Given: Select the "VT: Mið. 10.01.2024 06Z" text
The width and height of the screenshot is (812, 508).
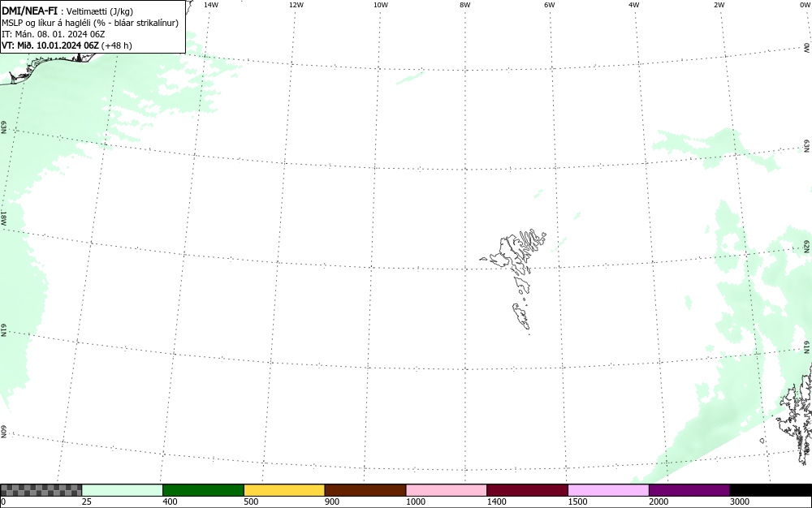Looking at the screenshot, I should 50,45.
